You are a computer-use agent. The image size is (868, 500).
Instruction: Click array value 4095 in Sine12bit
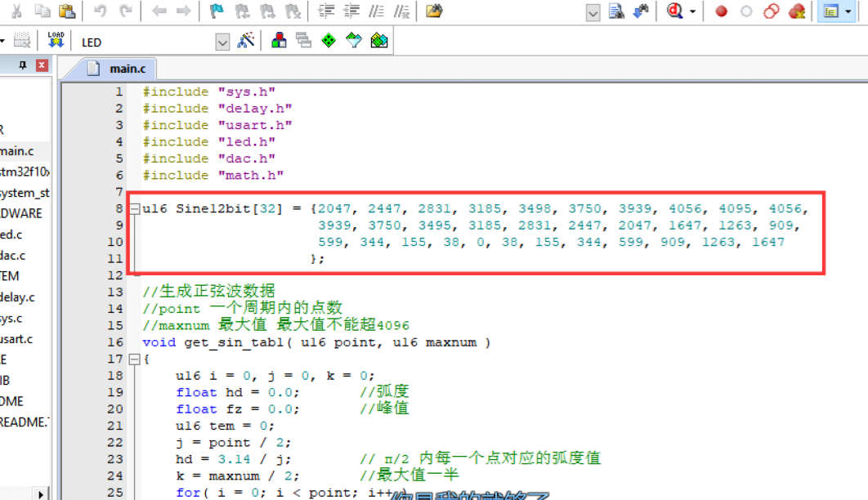(735, 208)
